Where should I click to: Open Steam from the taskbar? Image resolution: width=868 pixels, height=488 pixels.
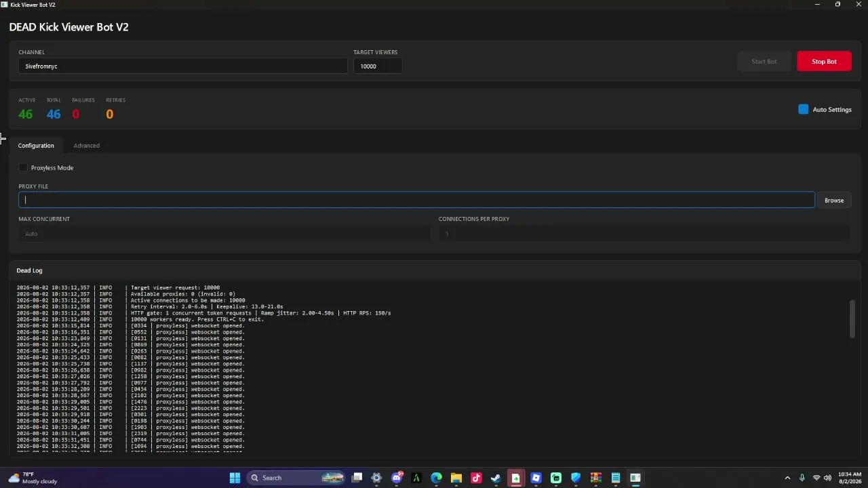point(496,478)
